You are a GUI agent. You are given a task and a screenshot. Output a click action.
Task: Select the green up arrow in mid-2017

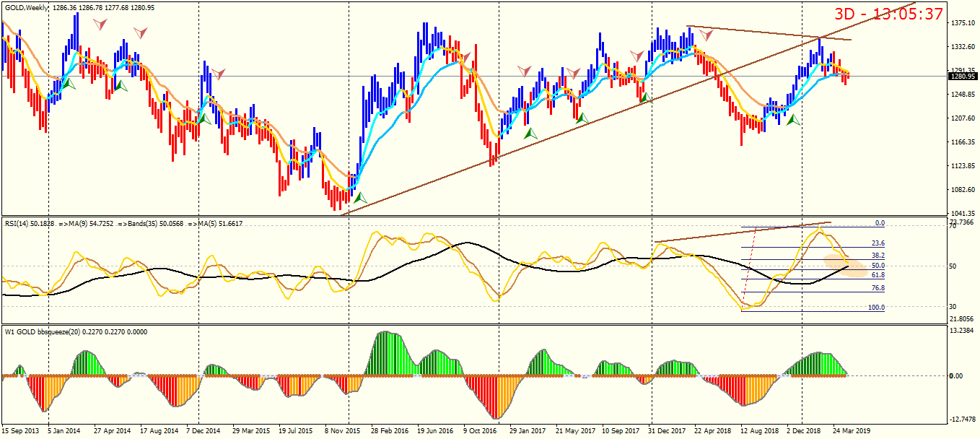tap(582, 117)
